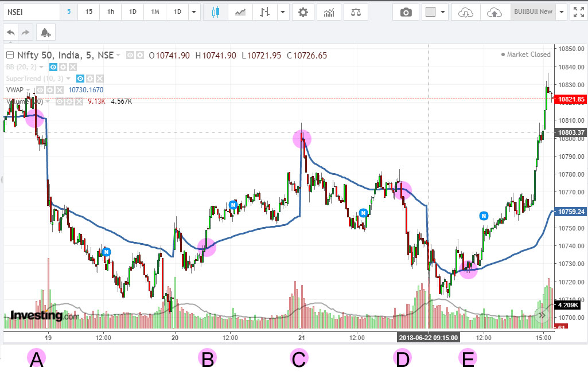Toggle visibility of the VWAP indicator
This screenshot has height=383, width=588.
(x=39, y=90)
